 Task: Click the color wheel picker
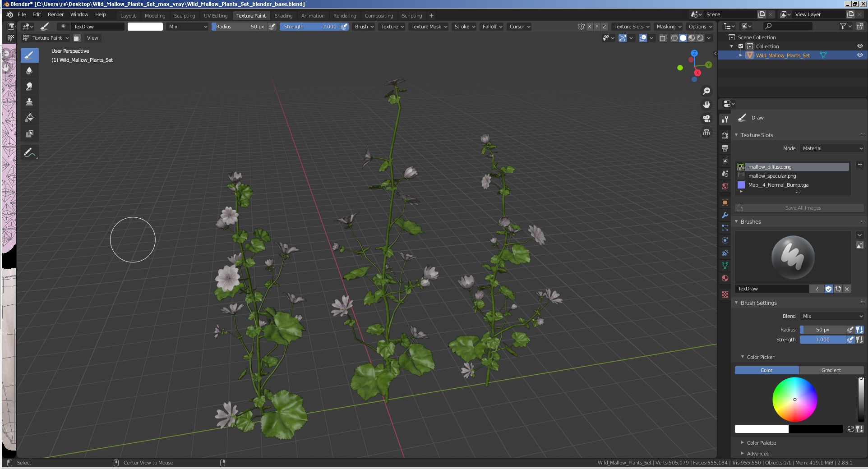(x=794, y=400)
